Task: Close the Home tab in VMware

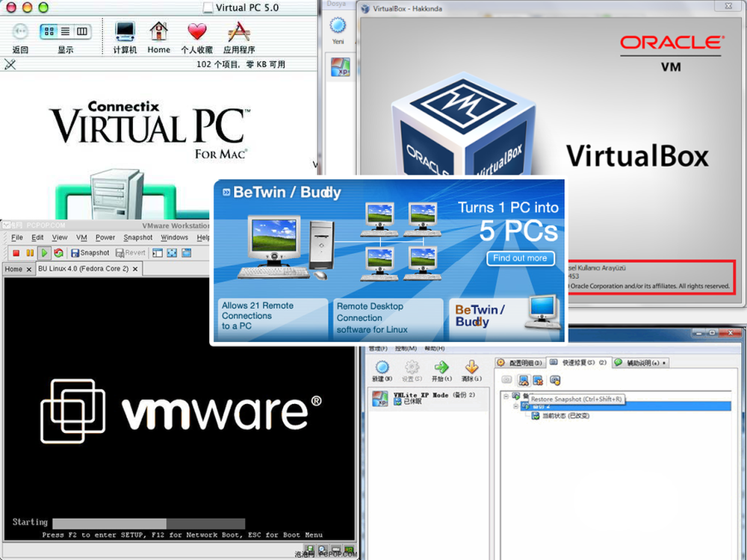Action: coord(28,270)
